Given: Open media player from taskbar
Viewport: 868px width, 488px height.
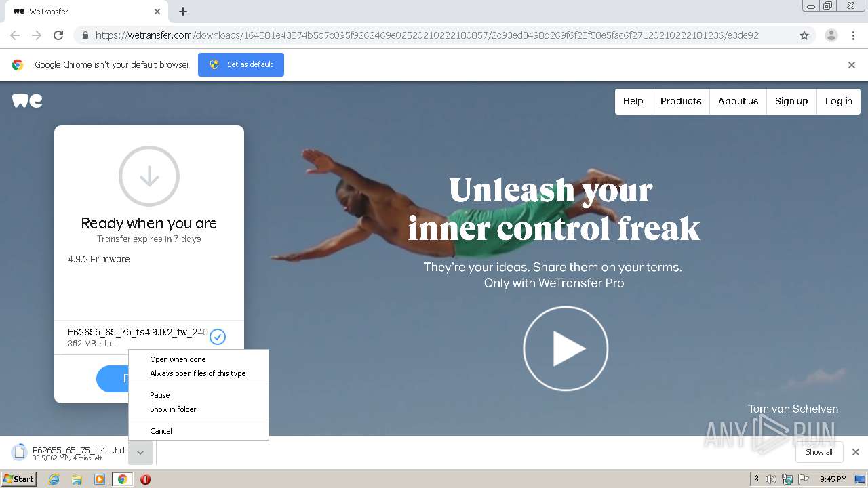Looking at the screenshot, I should pyautogui.click(x=100, y=479).
